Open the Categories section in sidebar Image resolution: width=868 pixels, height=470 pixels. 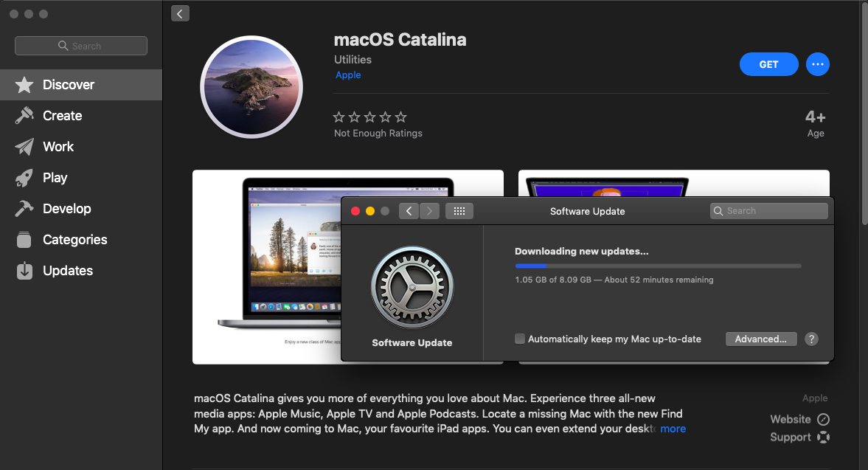(81, 240)
